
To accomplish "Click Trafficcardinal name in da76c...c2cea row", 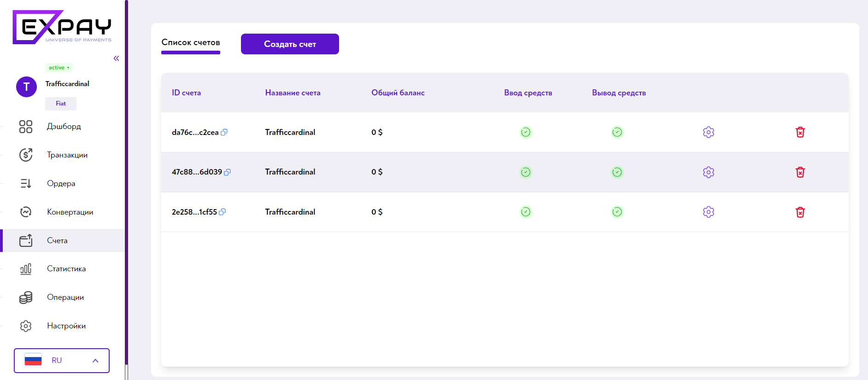I will tap(290, 132).
